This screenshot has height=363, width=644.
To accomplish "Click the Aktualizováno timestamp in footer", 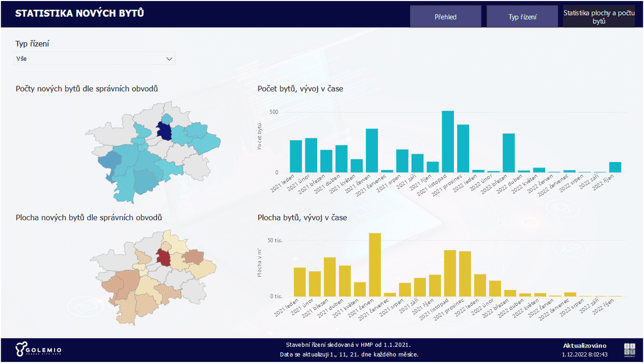I will (x=584, y=354).
